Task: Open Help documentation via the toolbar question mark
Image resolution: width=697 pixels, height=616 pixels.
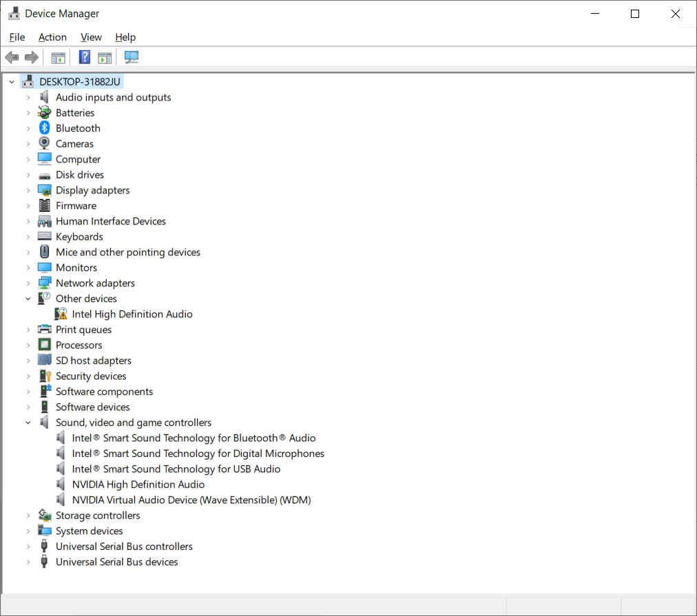Action: tap(84, 56)
